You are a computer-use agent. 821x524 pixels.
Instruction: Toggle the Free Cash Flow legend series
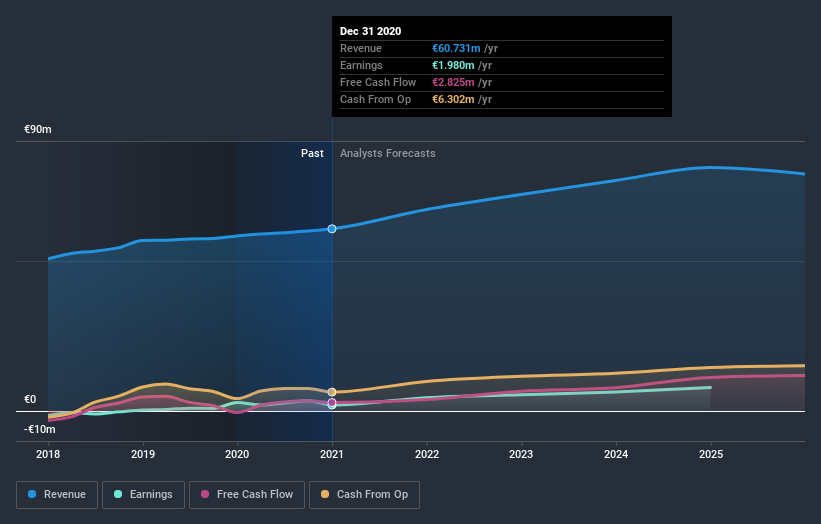pyautogui.click(x=247, y=495)
